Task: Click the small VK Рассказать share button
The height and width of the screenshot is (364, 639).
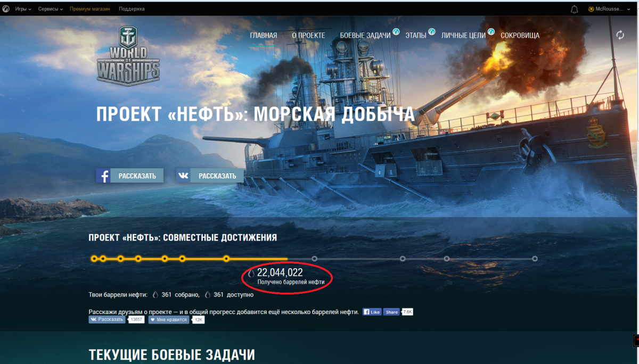Action: click(x=107, y=319)
